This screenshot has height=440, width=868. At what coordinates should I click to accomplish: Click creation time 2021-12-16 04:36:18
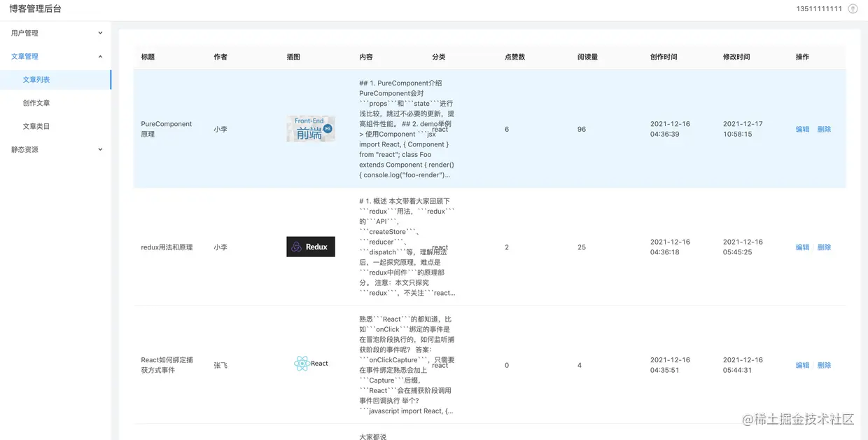[x=670, y=247]
